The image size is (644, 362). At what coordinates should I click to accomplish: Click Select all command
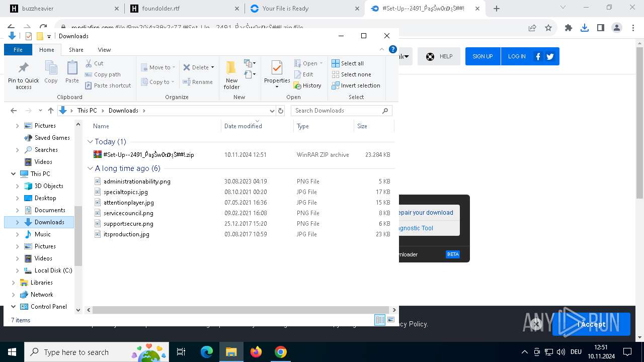[x=347, y=63]
